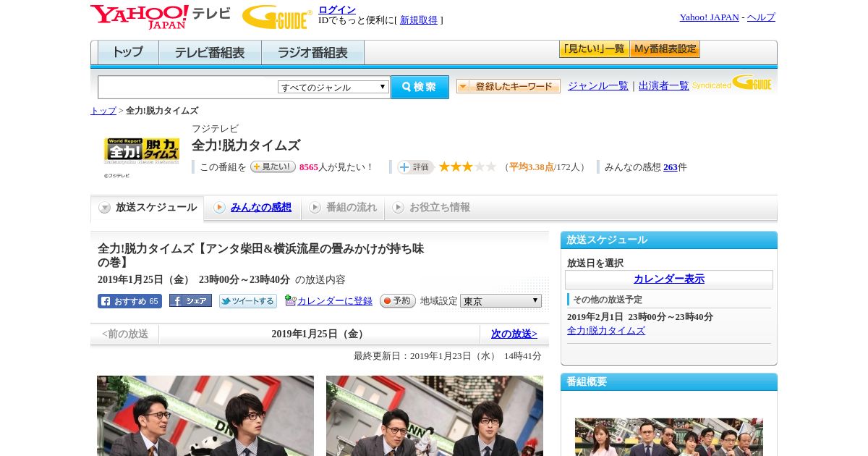Click the Syndicated G-GUIDE logo

732,83
